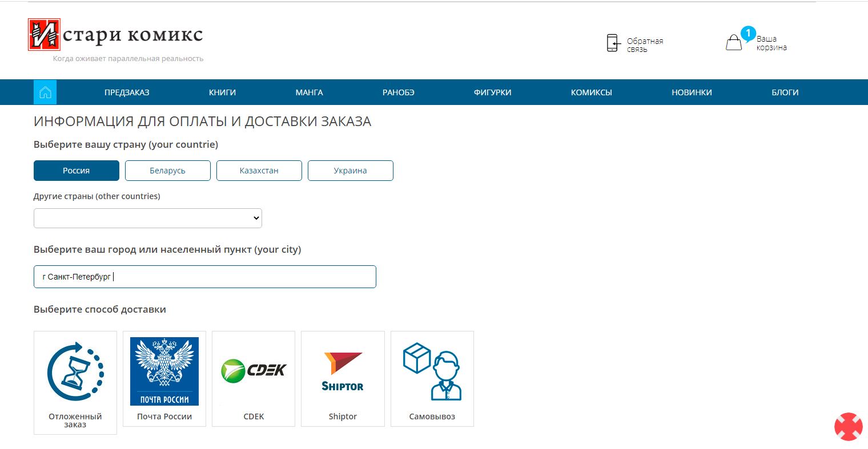Viewport: 868px width, 449px height.
Task: Click the Отложенный заказ label
Action: pos(75,420)
